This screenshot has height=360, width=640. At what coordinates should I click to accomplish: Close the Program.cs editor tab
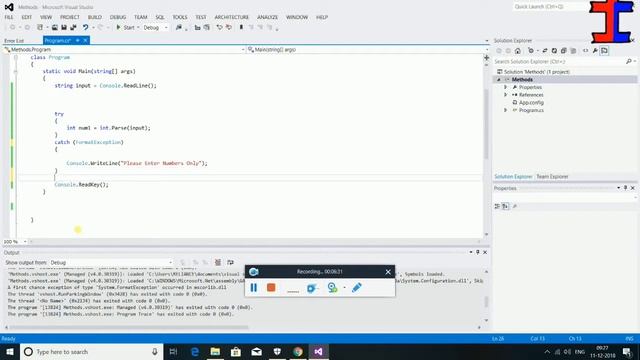point(85,40)
